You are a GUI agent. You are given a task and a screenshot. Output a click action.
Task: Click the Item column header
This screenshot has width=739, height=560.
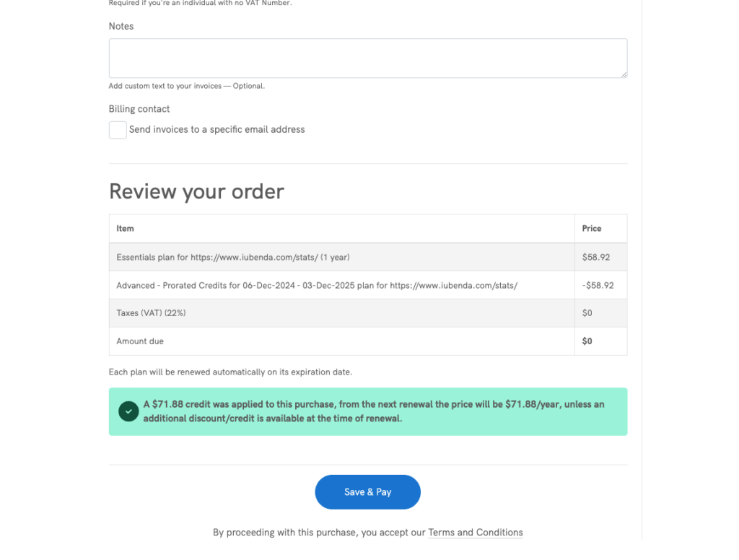pos(126,229)
